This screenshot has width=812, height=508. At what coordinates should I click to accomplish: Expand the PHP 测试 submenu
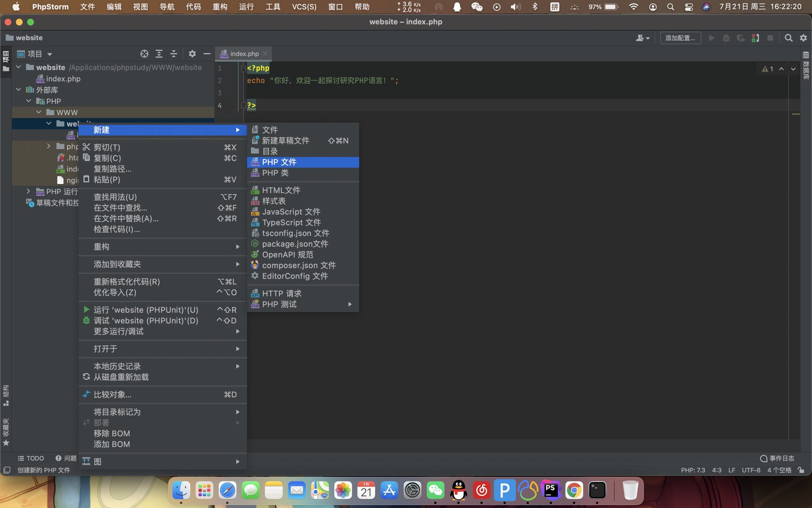(x=303, y=304)
